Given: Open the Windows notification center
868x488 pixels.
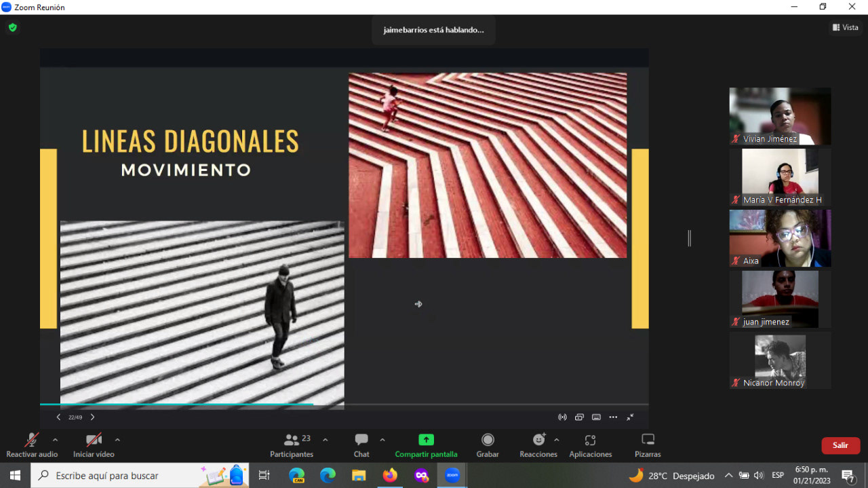Looking at the screenshot, I should tap(848, 475).
